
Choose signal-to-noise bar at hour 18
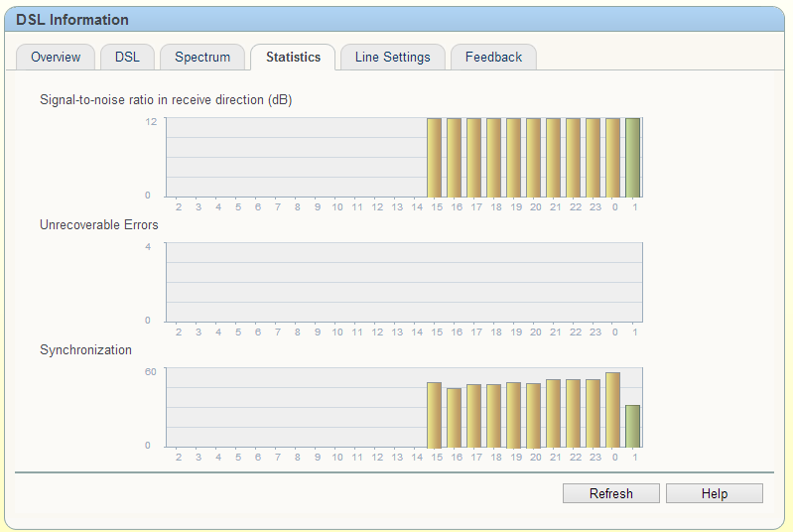[x=494, y=157]
